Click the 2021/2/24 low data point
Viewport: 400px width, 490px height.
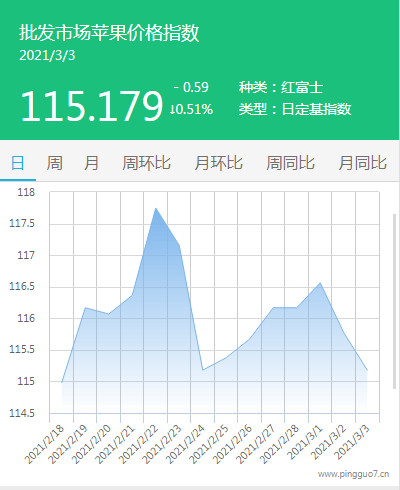[203, 370]
